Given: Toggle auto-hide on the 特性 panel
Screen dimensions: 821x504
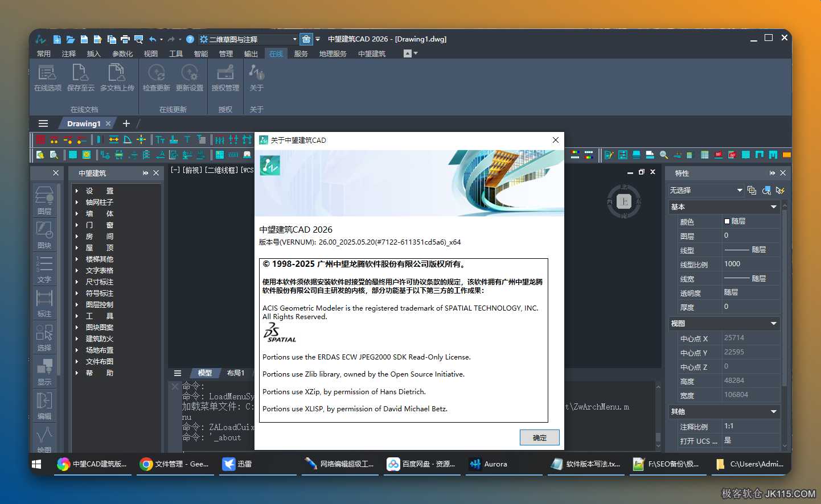Looking at the screenshot, I should pos(772,173).
